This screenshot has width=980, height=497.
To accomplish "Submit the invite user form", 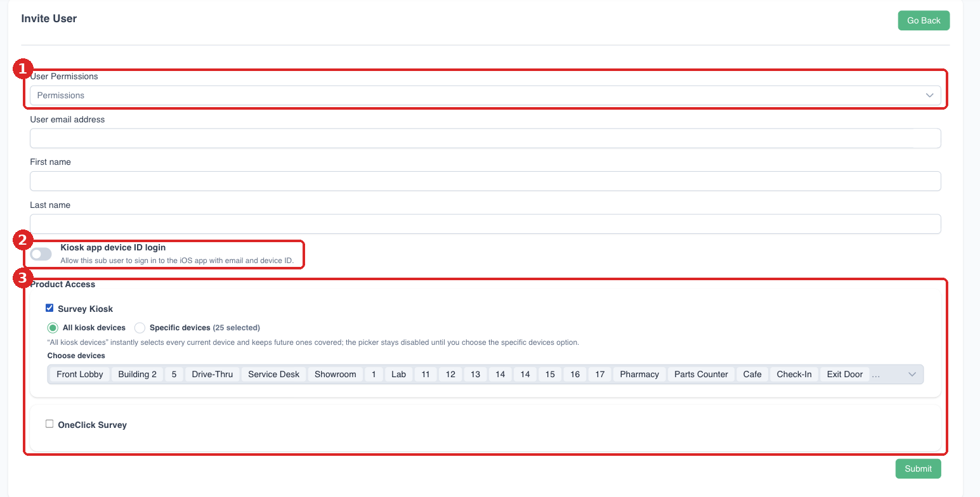I will click(x=918, y=468).
